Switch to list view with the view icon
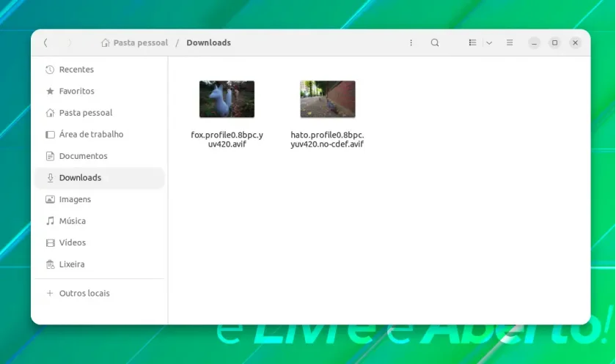 (472, 42)
